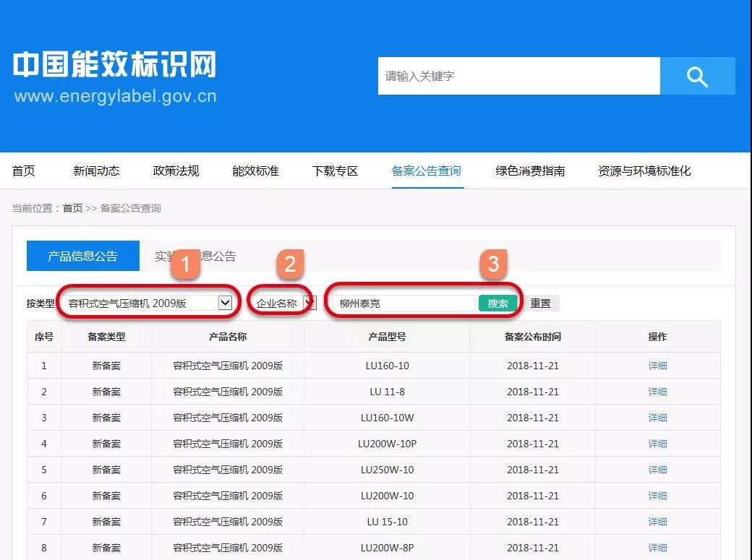Viewport: 752px width, 560px height.
Task: Click the 重置 reset button
Action: point(542,302)
